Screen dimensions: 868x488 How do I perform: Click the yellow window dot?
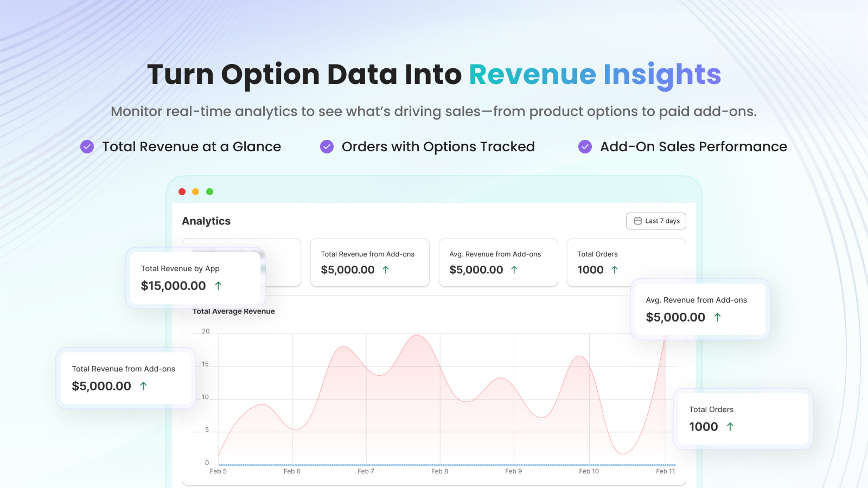[x=196, y=191]
